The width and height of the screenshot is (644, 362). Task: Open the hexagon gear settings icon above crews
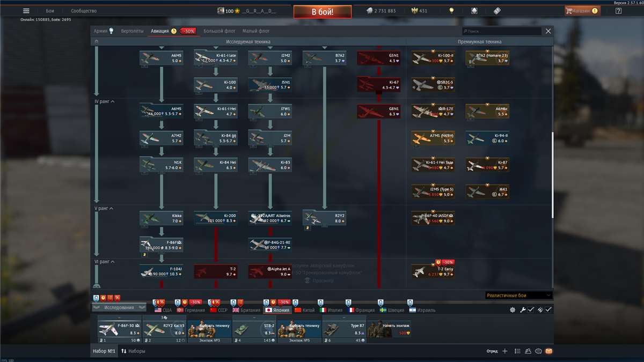pyautogui.click(x=513, y=310)
